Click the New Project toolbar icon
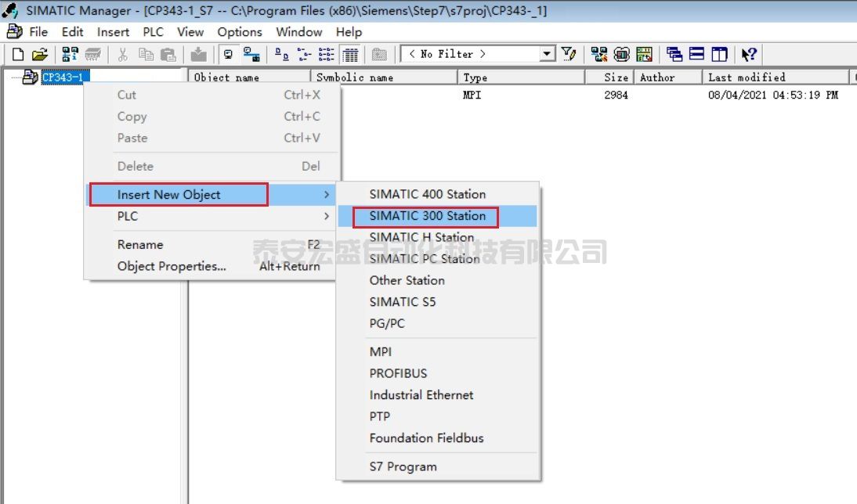Screen dimensions: 857x504 [18, 54]
